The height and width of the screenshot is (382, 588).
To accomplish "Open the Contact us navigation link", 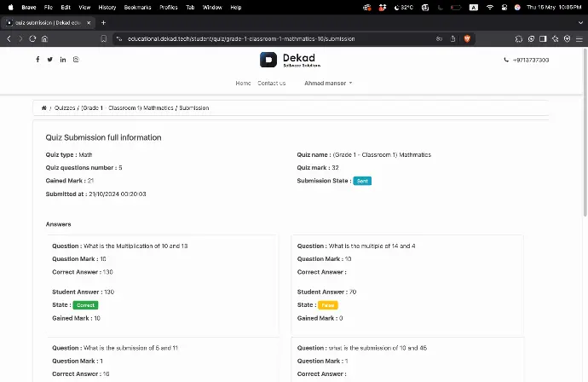I will [x=272, y=84].
